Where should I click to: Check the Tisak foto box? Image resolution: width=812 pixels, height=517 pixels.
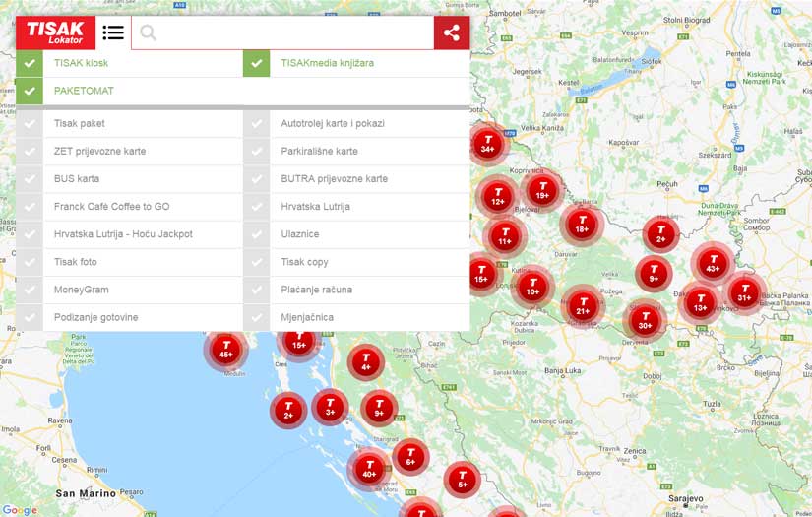(30, 262)
